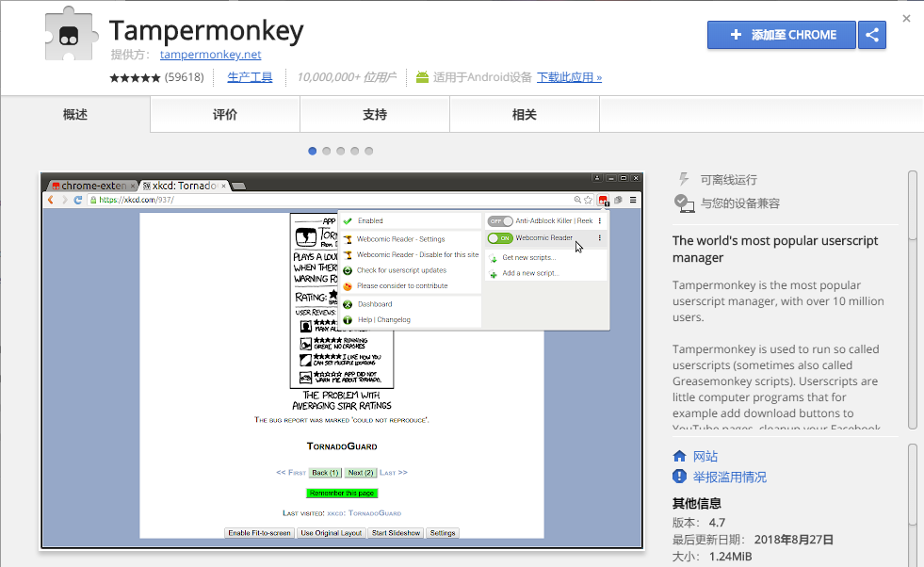The height and width of the screenshot is (567, 924).
Task: Click the back arrow in screenshot browser
Action: 51,200
